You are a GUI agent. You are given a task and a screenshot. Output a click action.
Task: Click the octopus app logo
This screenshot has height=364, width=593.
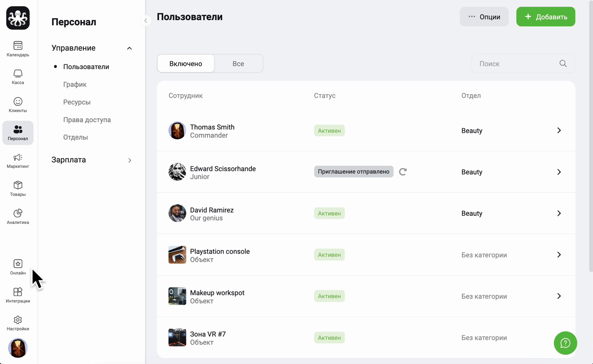tap(18, 18)
